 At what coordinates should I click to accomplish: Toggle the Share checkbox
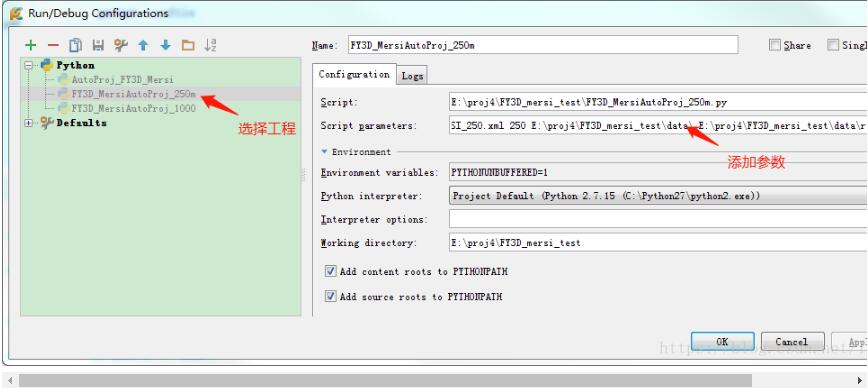(x=775, y=45)
